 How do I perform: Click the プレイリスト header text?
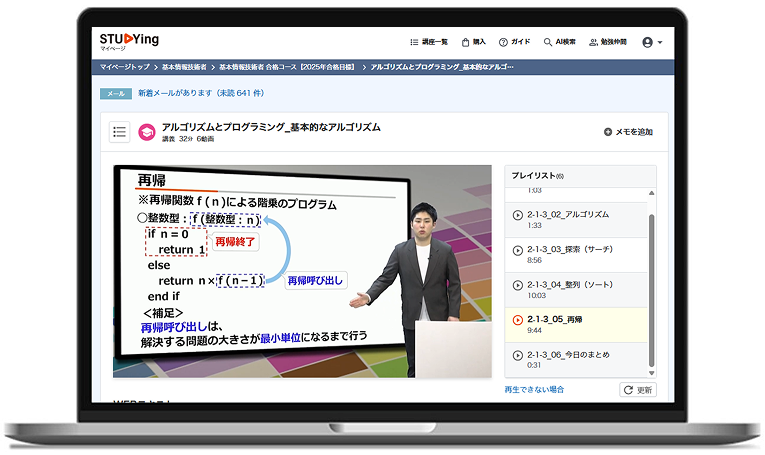pyautogui.click(x=537, y=176)
